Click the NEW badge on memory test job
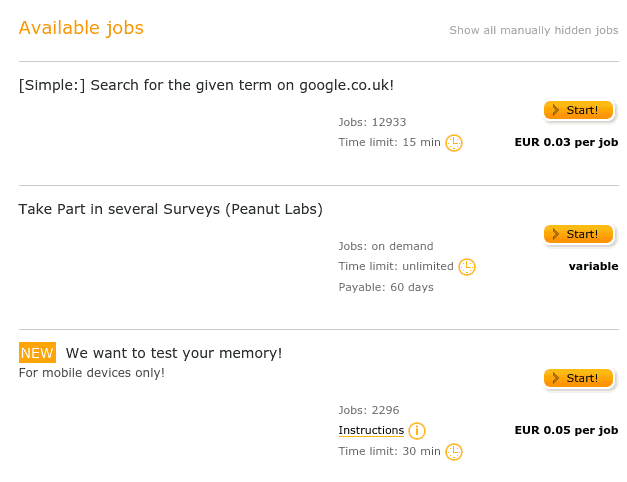Screen dimensions: 627x482 (x=37, y=353)
